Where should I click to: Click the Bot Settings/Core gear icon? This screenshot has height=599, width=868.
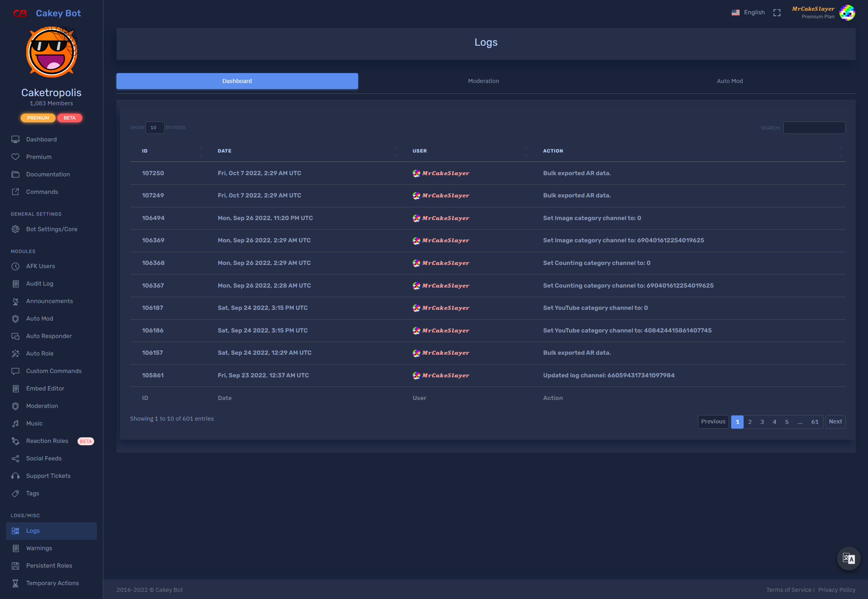(x=15, y=229)
